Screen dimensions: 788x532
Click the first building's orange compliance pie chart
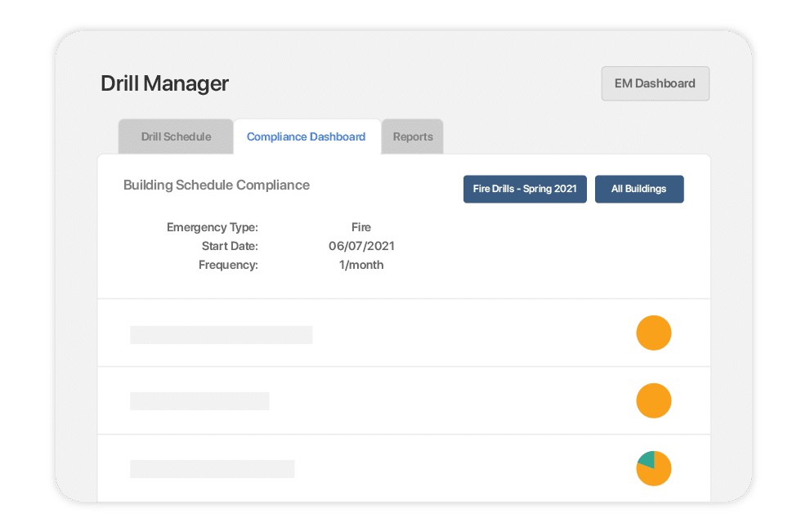(x=653, y=333)
